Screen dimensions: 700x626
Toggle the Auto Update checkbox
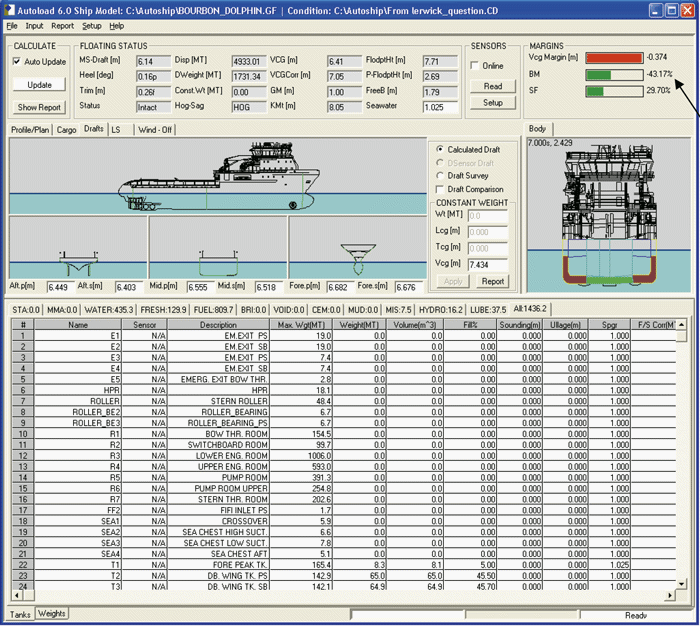pyautogui.click(x=16, y=62)
